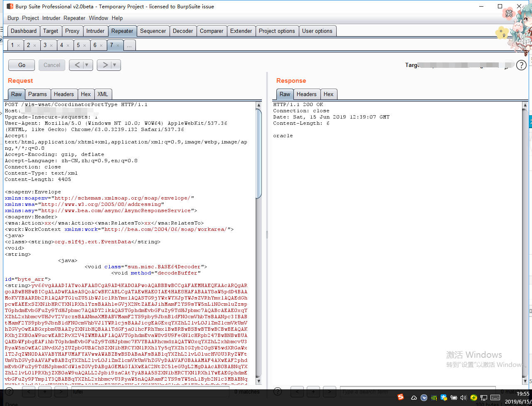Click the 'Content-Type: text/xml' header line
This screenshot has width=532, height=406.
coord(41,173)
